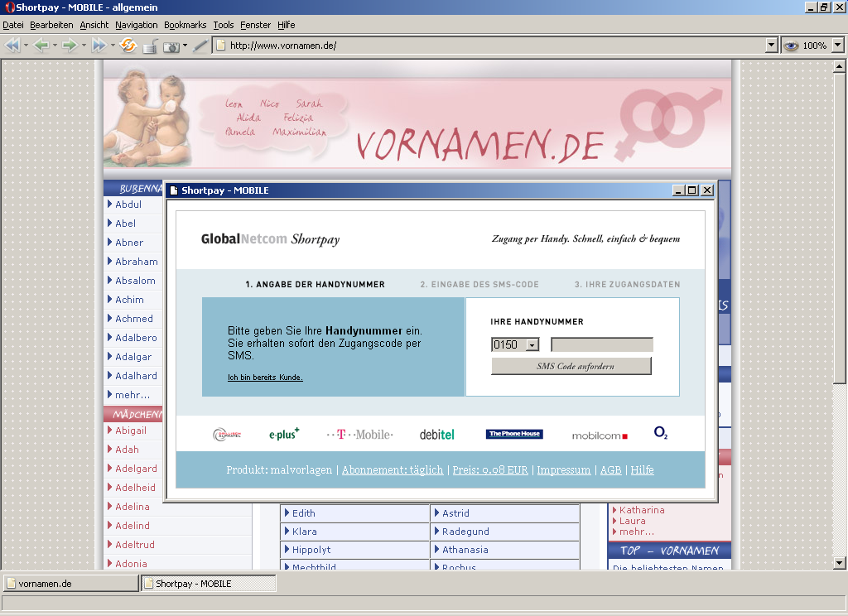The width and height of the screenshot is (848, 616).
Task: Click the open padlock toolbar icon
Action: tap(151, 46)
